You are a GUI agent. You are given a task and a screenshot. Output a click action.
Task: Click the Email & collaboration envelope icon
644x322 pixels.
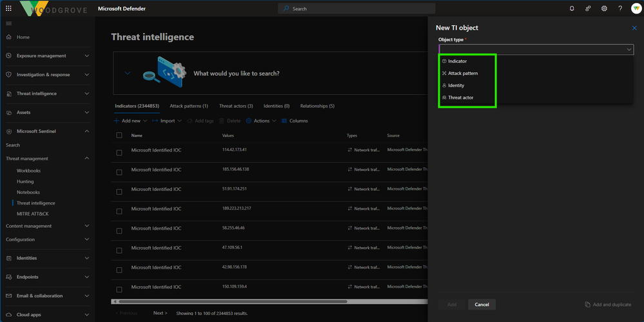pos(8,296)
